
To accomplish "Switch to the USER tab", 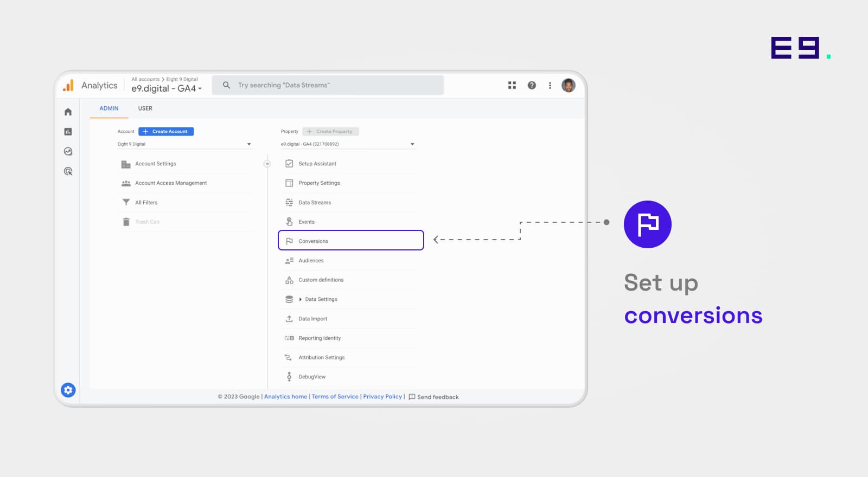I will pos(145,108).
